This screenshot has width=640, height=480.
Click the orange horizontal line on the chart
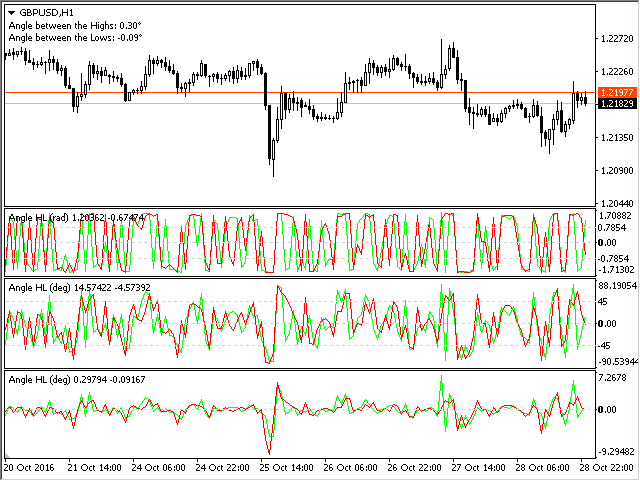[300, 93]
